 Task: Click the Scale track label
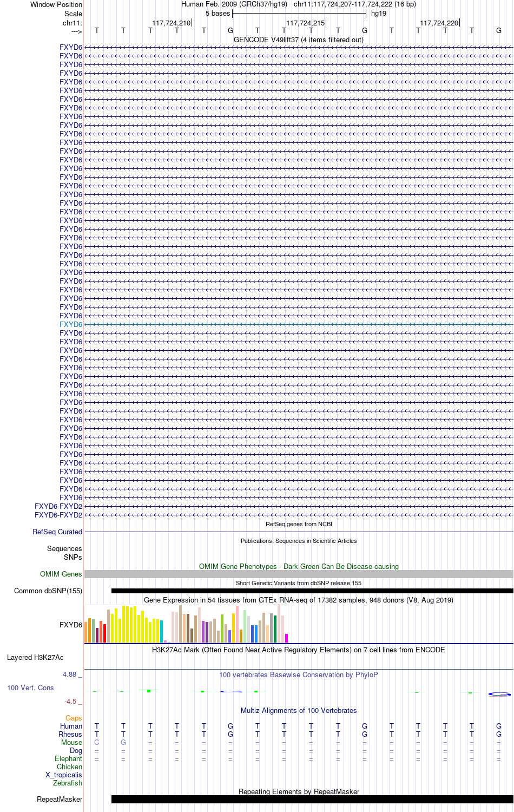coord(73,14)
